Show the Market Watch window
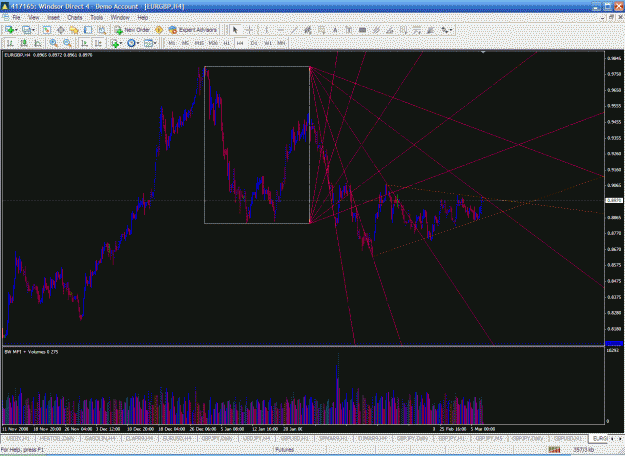Image resolution: width=625 pixels, height=456 pixels. 47,30
